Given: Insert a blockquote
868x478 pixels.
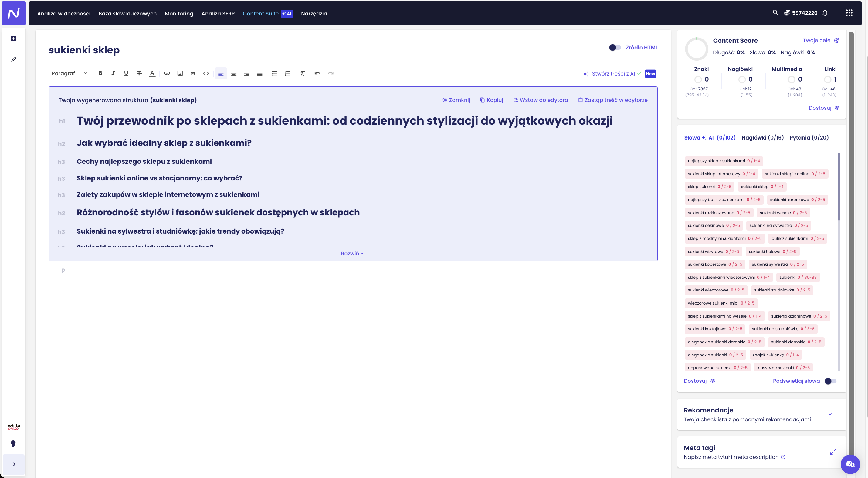Looking at the screenshot, I should (193, 73).
